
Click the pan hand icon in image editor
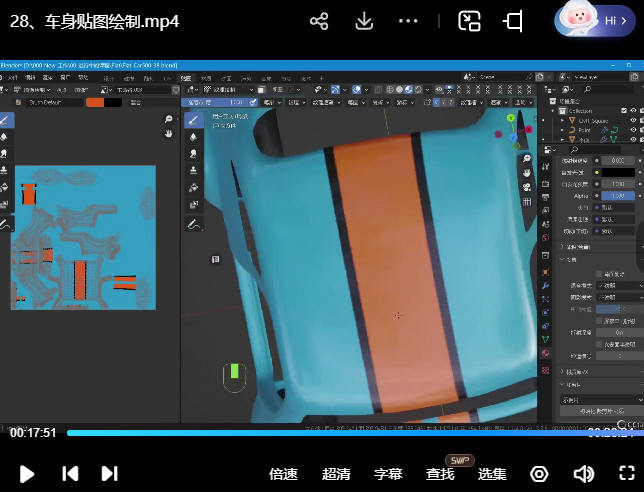168,134
